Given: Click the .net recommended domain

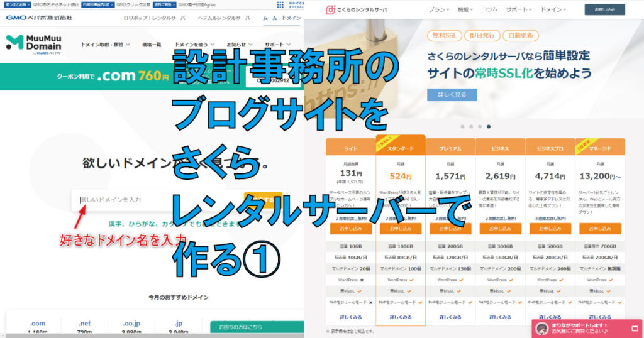Looking at the screenshot, I should pyautogui.click(x=84, y=323).
